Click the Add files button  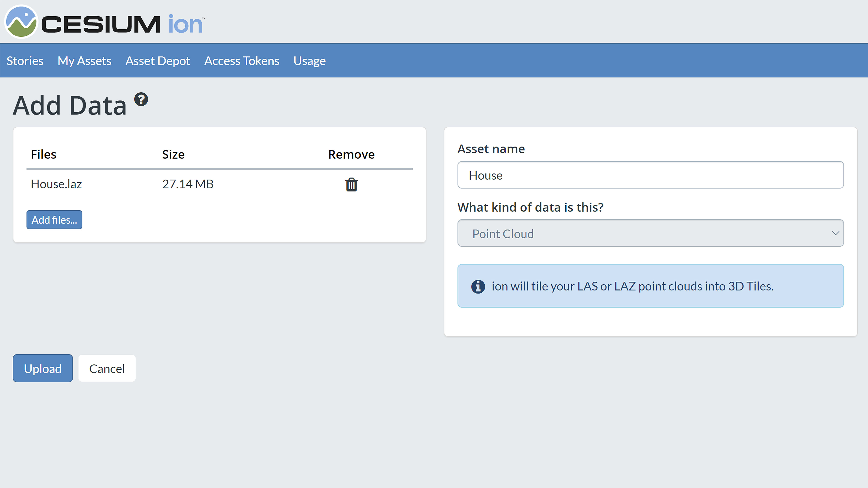point(54,219)
